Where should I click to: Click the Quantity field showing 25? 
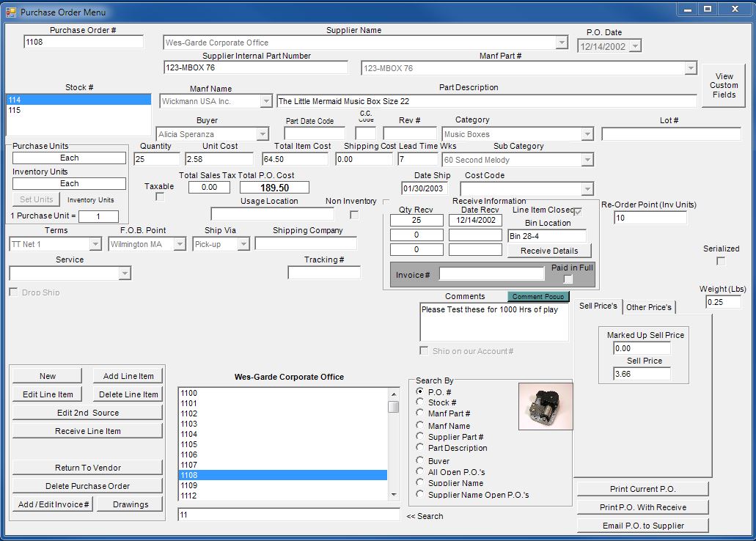(157, 159)
